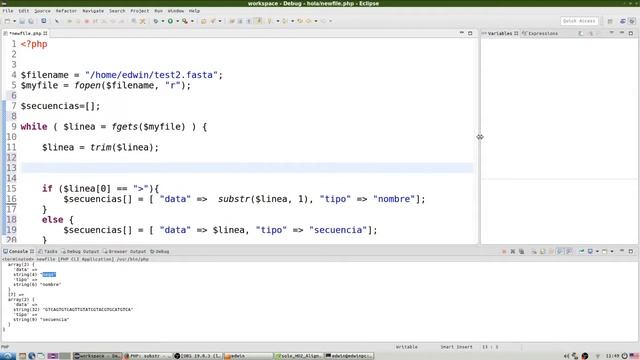Select the Console tab
The image size is (640, 360).
tap(18, 251)
